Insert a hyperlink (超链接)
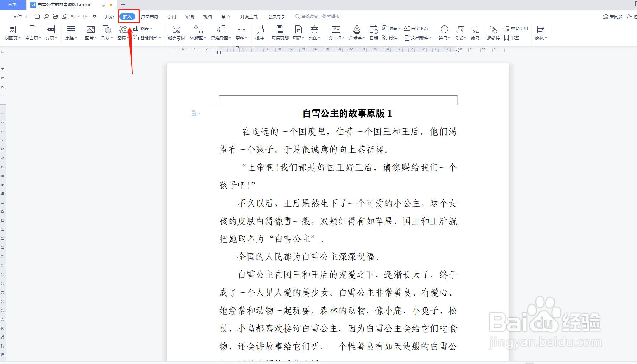 (494, 33)
